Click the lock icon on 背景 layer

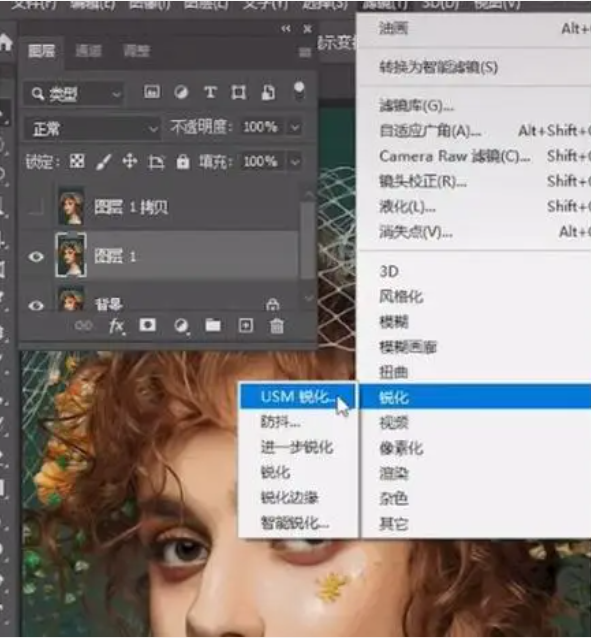[272, 304]
